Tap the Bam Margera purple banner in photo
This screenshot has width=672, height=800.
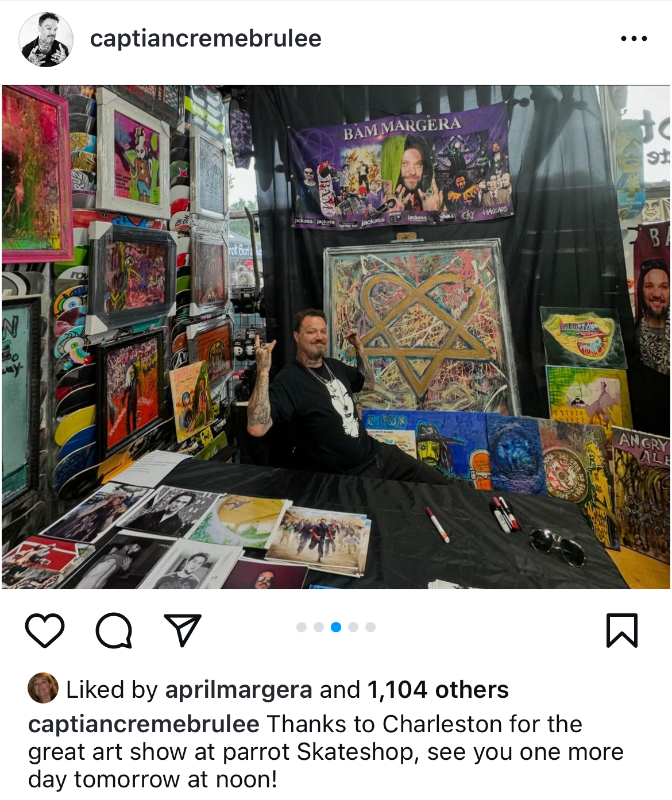(x=400, y=167)
